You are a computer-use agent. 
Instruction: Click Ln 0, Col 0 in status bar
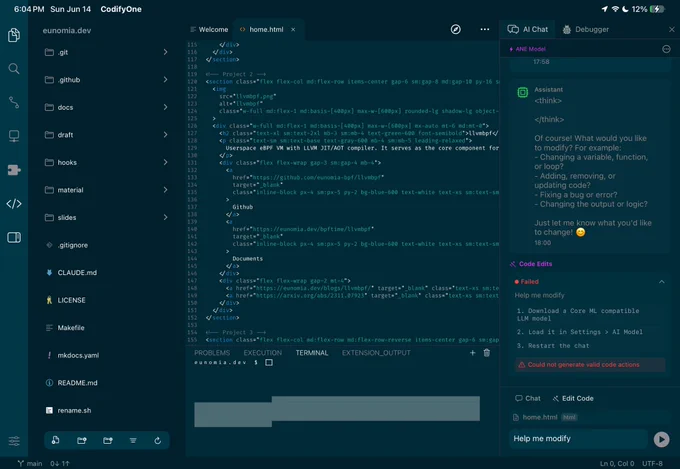tap(617, 463)
